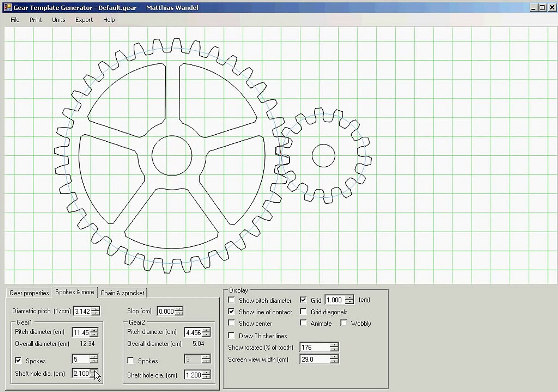Decrease Grid size using the down arrow
The height and width of the screenshot is (392, 558).
coord(349,302)
